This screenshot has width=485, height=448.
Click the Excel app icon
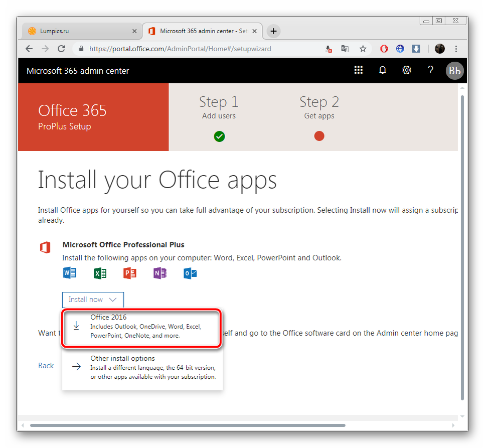point(100,273)
